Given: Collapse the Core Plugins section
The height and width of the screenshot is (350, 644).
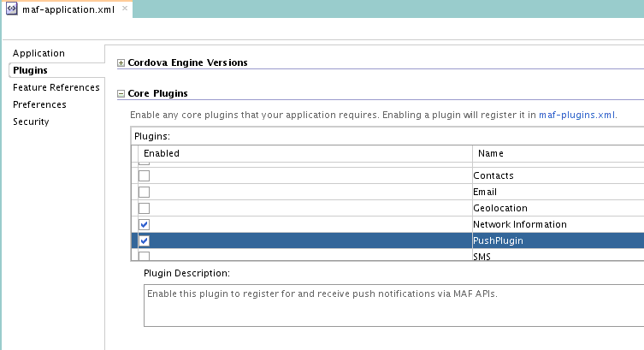Looking at the screenshot, I should click(x=121, y=93).
